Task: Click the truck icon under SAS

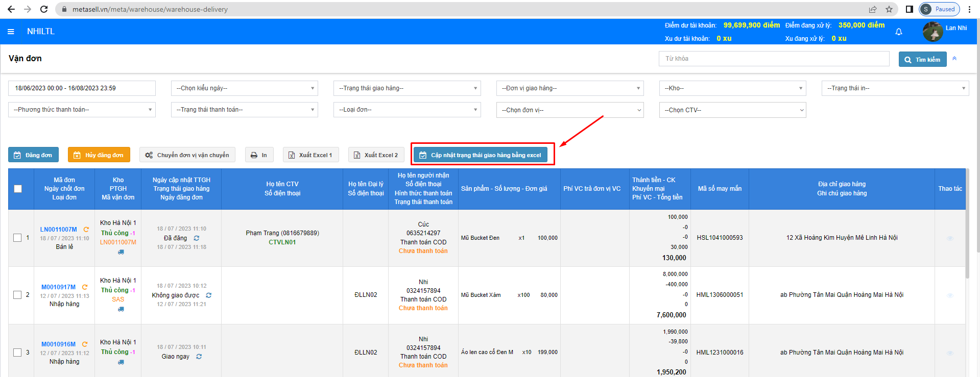Action: click(x=121, y=309)
